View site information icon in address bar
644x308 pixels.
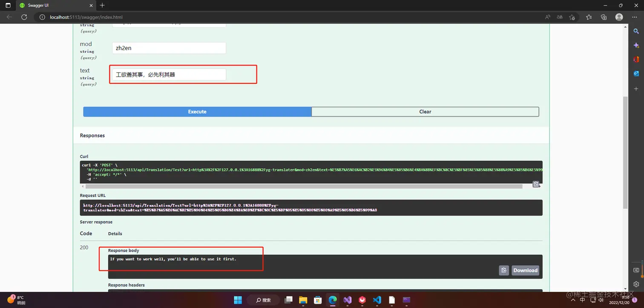click(x=42, y=17)
